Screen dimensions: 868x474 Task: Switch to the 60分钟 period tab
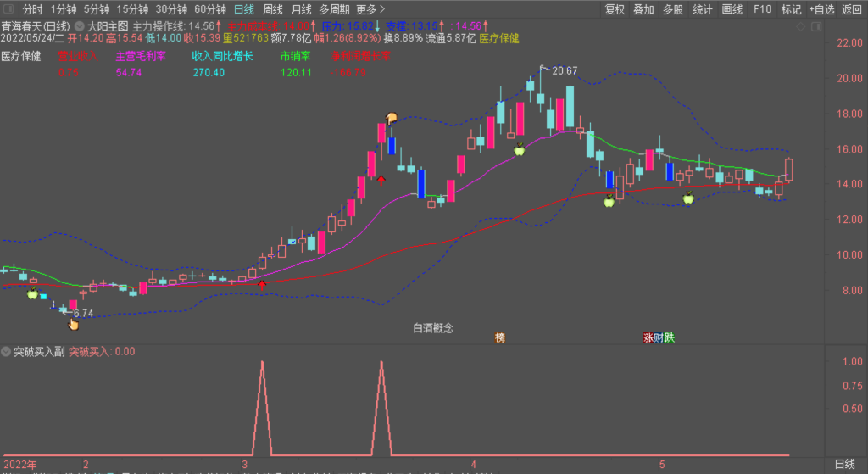(x=209, y=9)
